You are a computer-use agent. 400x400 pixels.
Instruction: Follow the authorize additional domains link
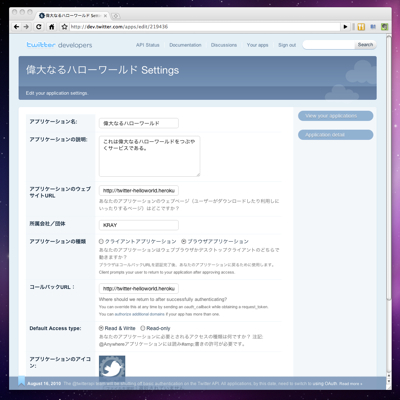coord(140,314)
